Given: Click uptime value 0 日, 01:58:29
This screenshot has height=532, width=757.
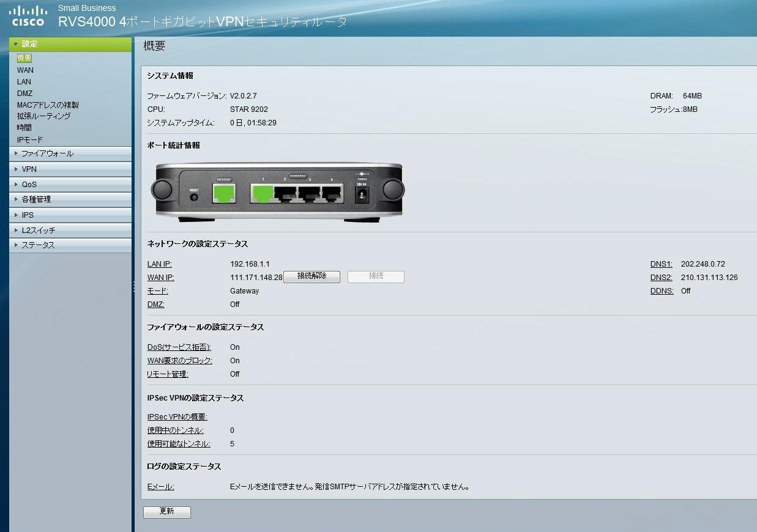Looking at the screenshot, I should (x=253, y=123).
